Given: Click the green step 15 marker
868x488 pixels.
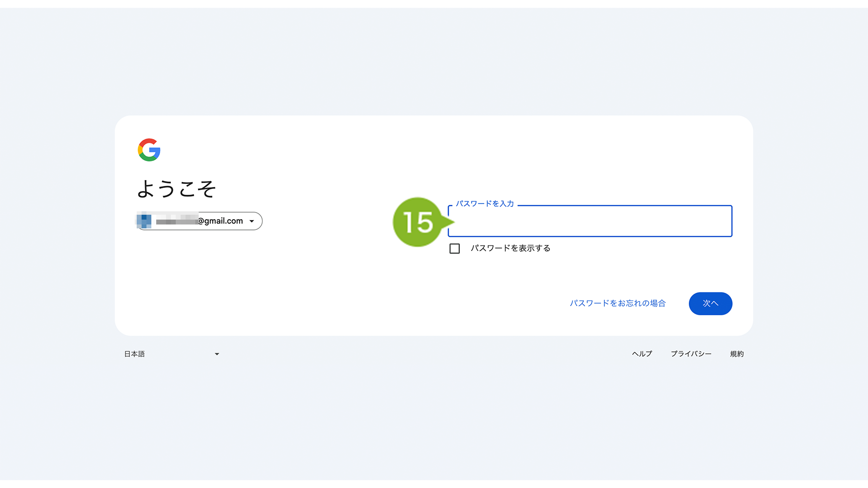Looking at the screenshot, I should [x=418, y=222].
